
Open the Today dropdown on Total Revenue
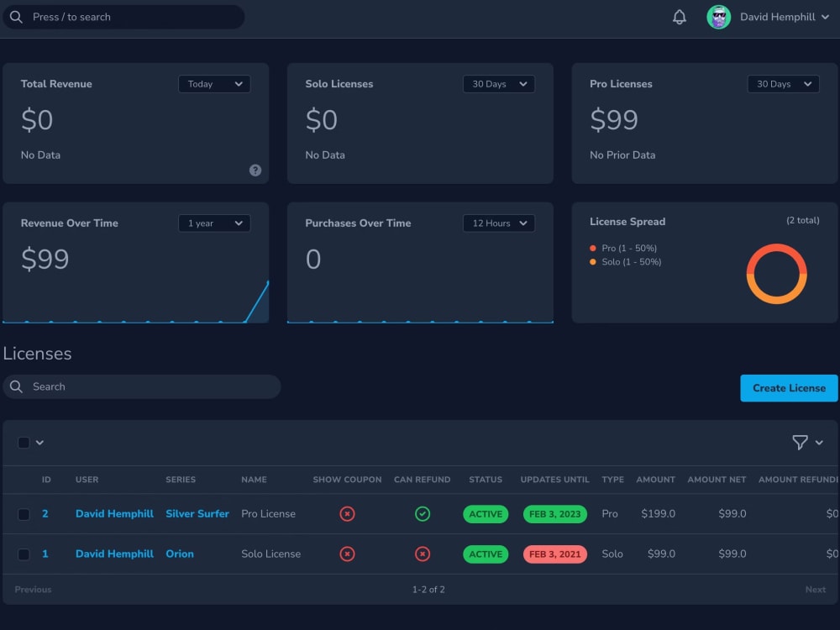(x=214, y=84)
